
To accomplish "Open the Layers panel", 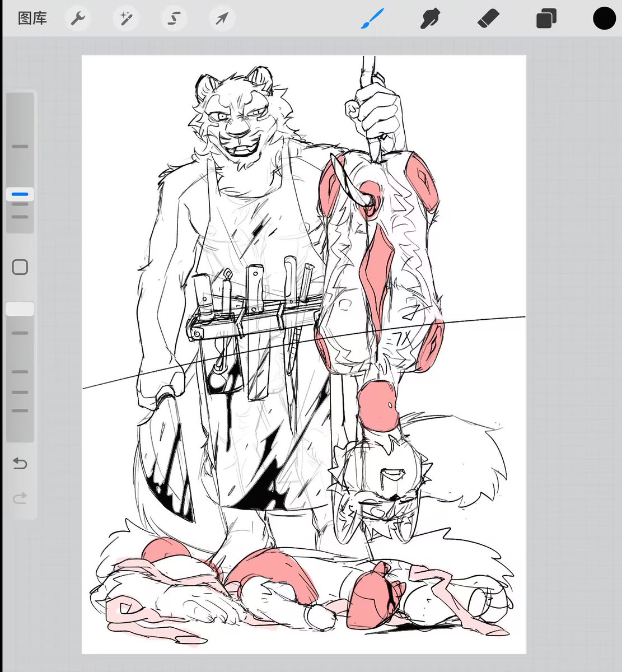I will [546, 18].
